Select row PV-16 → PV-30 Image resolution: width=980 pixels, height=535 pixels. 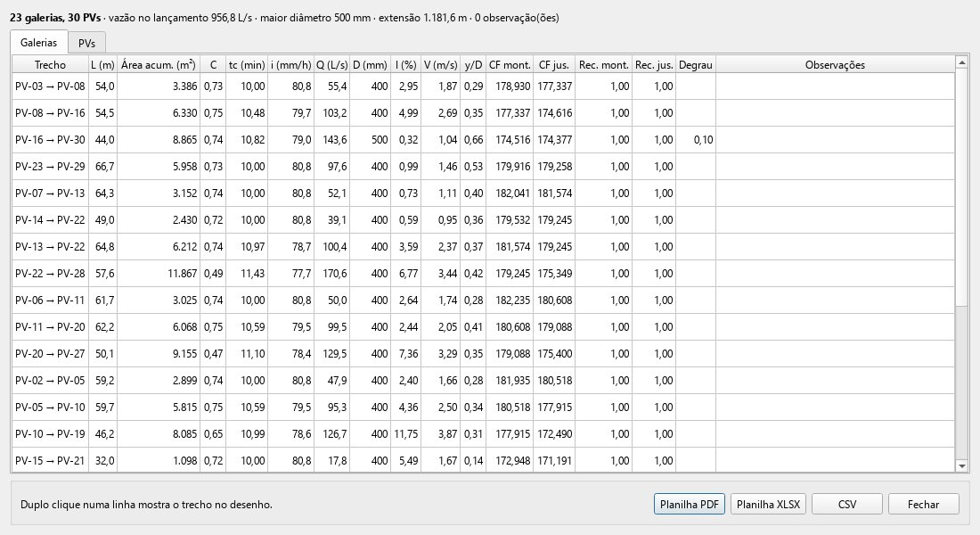483,140
